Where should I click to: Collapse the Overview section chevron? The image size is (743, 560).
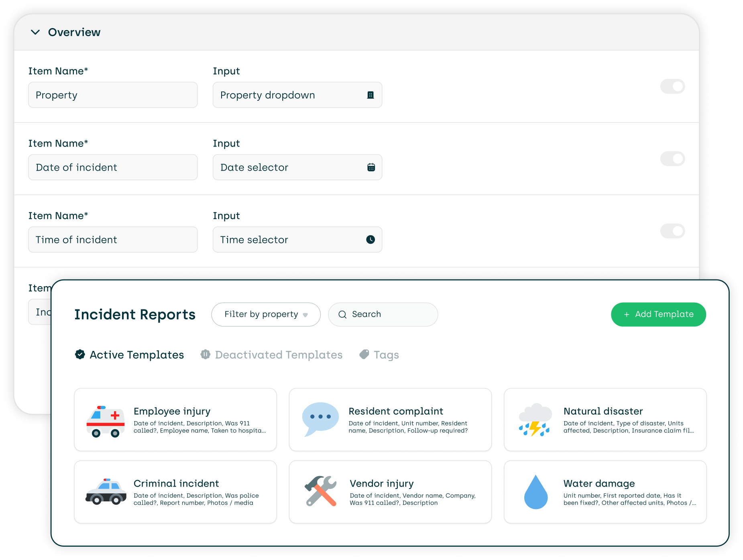[35, 32]
